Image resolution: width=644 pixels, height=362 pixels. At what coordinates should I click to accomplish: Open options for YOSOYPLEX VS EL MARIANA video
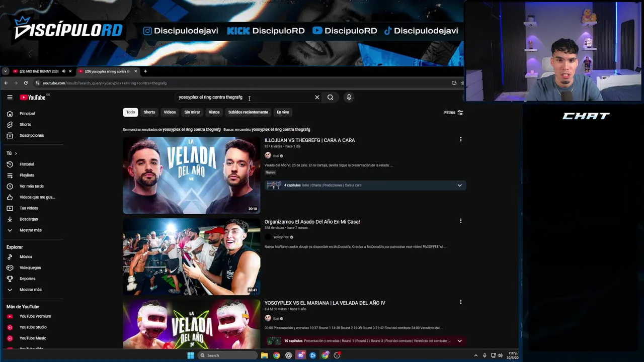(x=460, y=302)
